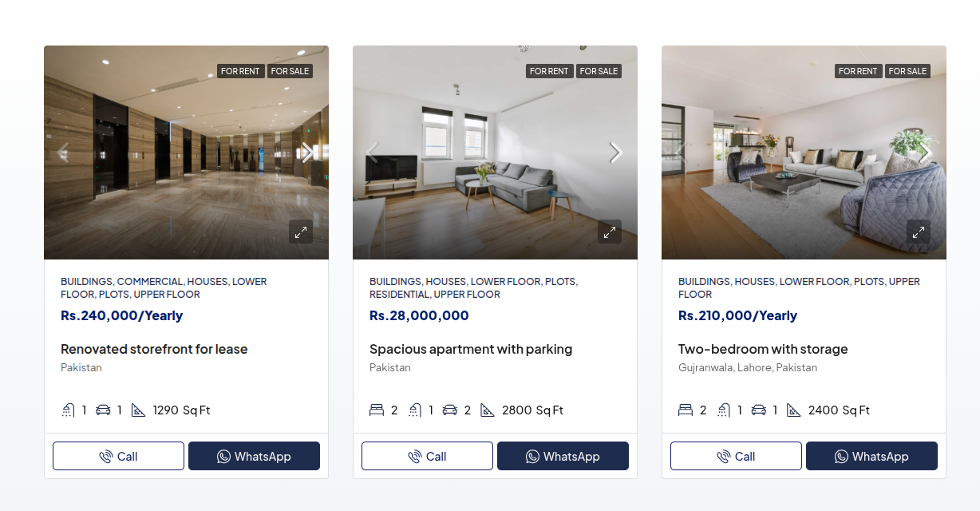The height and width of the screenshot is (511, 980).
Task: Call about Spacious apartment with parking
Action: pyautogui.click(x=427, y=456)
